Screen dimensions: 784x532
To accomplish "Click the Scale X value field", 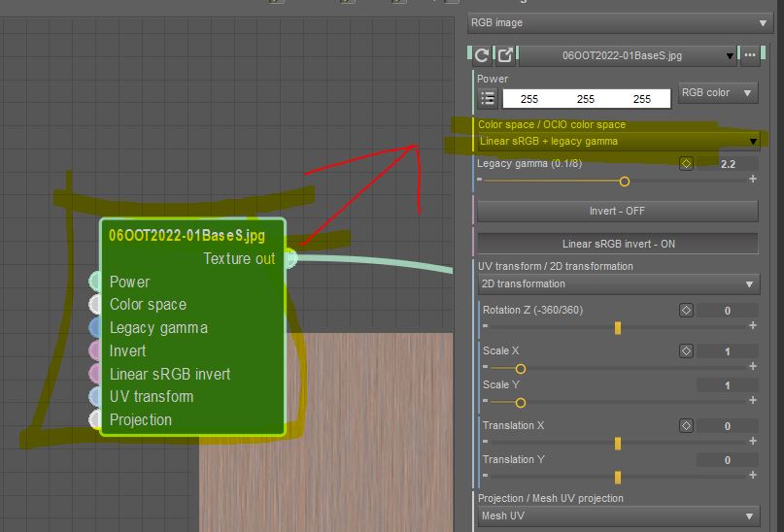I will click(x=728, y=351).
